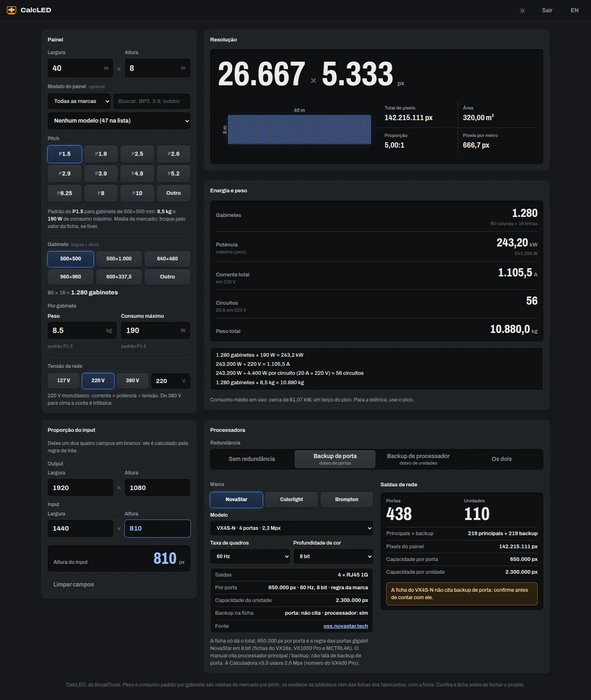Image resolution: width=591 pixels, height=700 pixels.
Task: Select the 640×480 cabinet size
Action: 167,259
